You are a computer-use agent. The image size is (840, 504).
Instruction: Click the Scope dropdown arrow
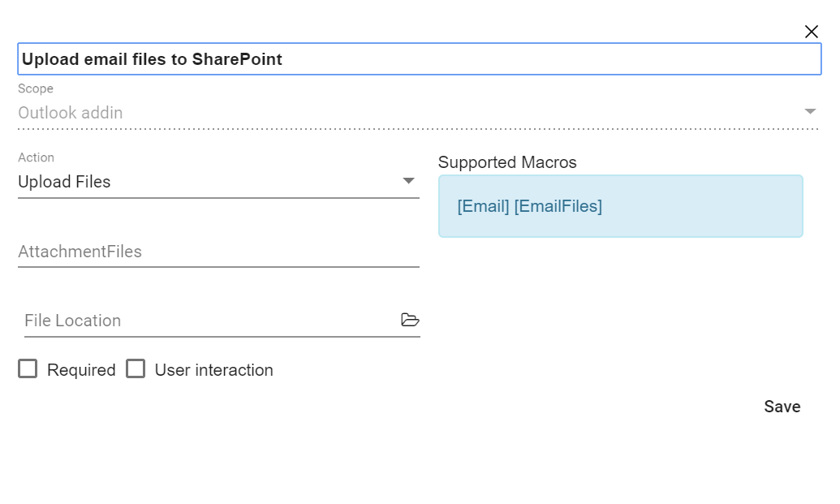click(x=810, y=112)
